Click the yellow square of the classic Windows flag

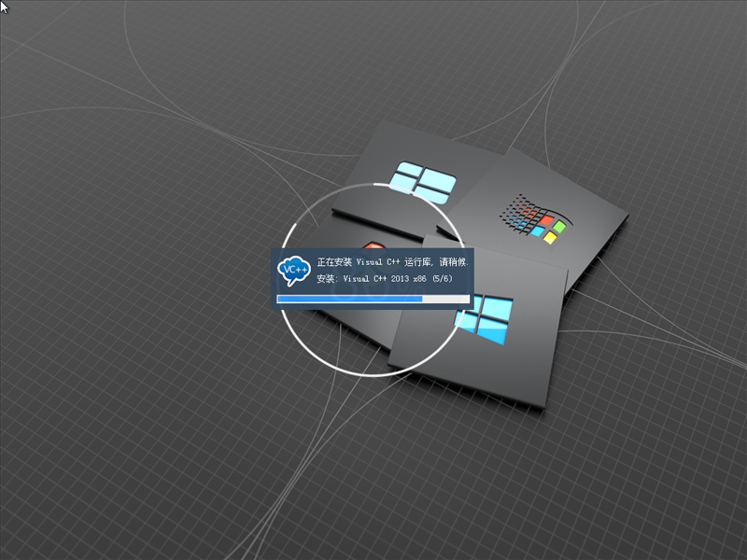pyautogui.click(x=550, y=237)
